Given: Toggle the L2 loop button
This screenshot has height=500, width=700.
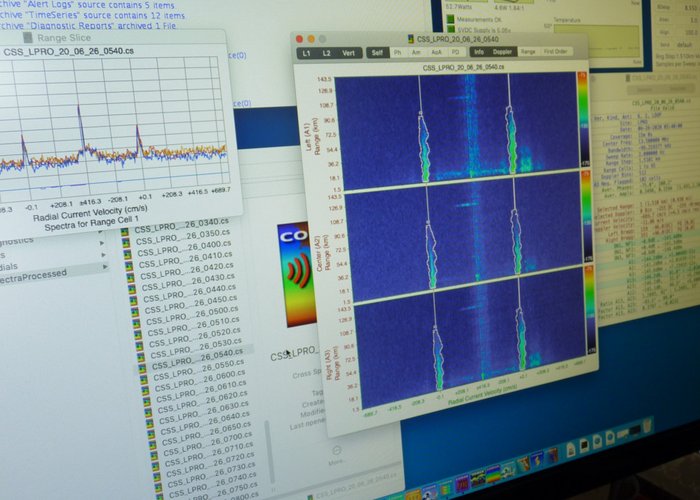Looking at the screenshot, I should pos(327,53).
